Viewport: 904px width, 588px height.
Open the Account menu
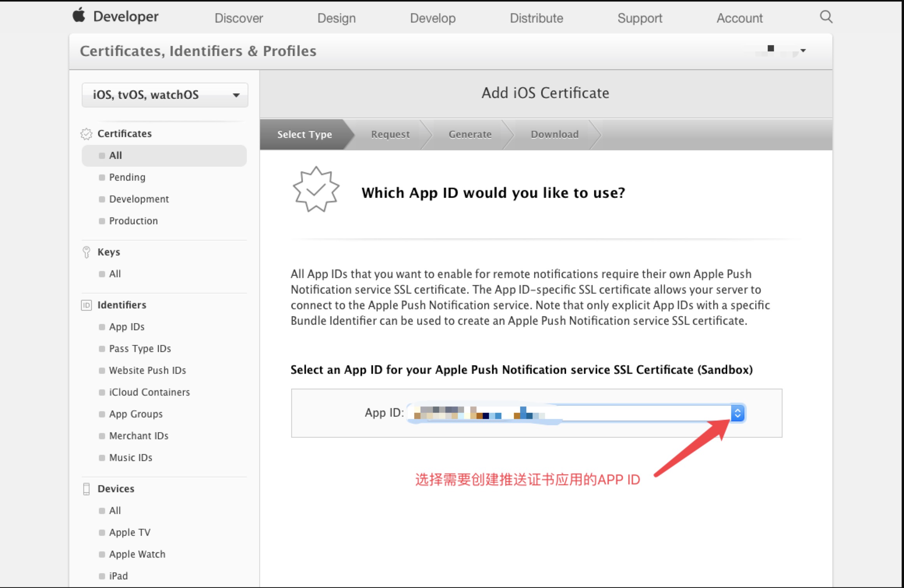click(x=740, y=18)
